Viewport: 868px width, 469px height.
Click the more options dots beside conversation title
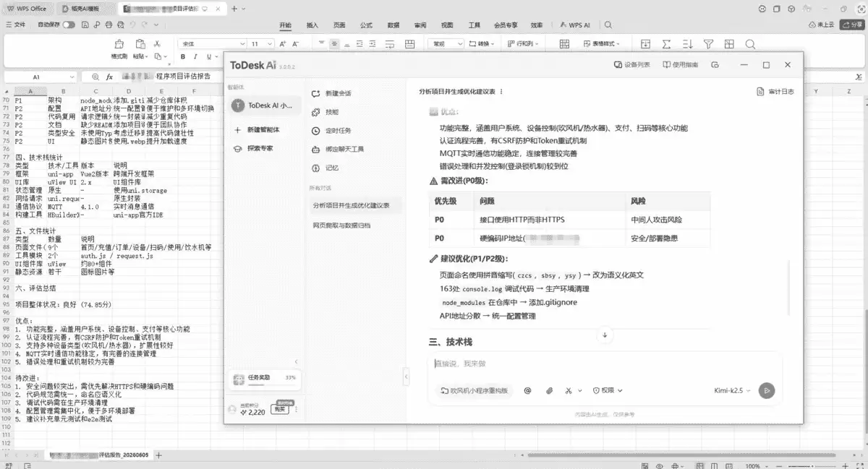(x=501, y=92)
